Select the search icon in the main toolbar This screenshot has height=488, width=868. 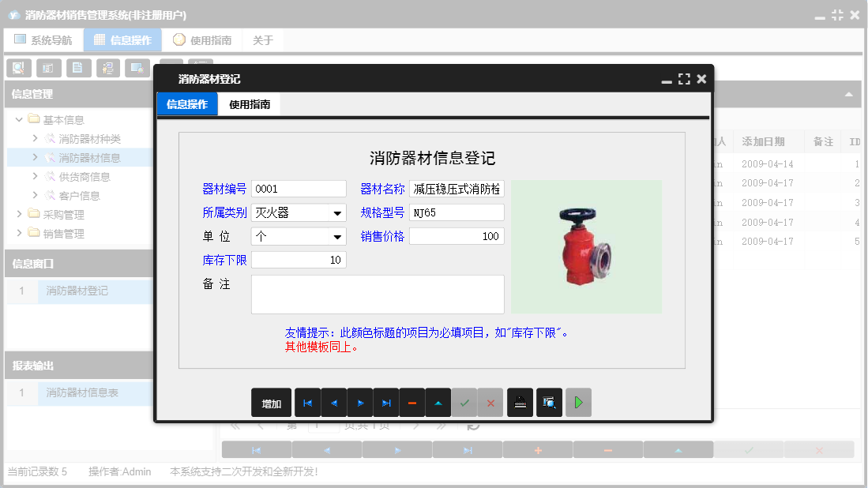(x=18, y=68)
